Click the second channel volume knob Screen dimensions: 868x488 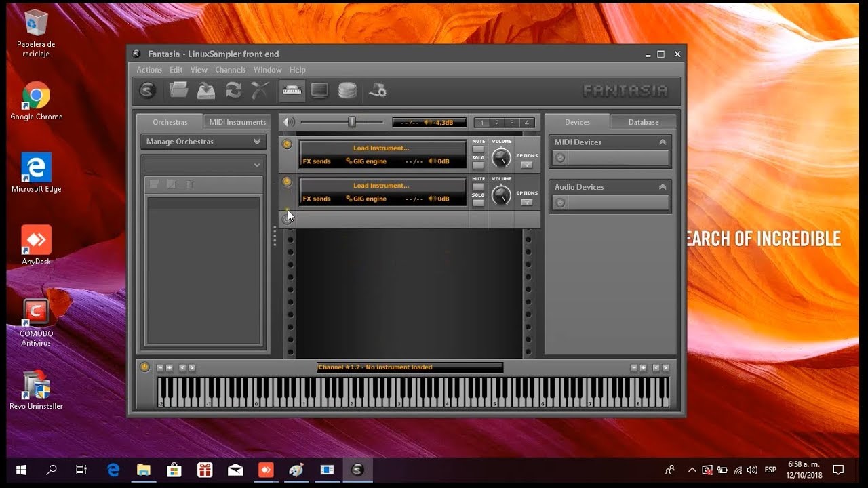[501, 196]
